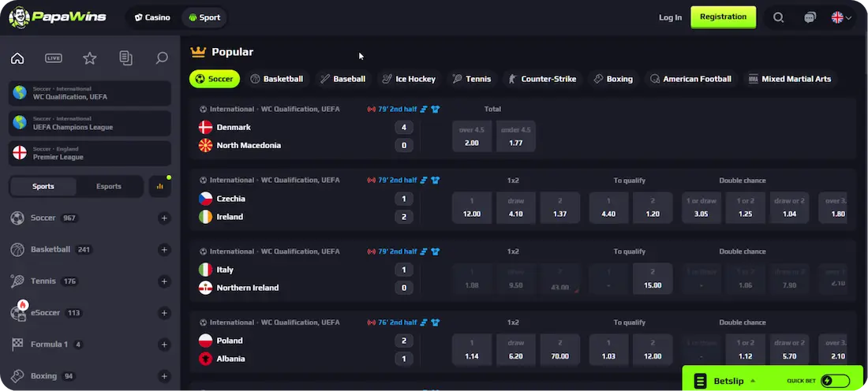Select Czechia win odds 12.00
Screen dimensions: 868x391
(x=472, y=207)
